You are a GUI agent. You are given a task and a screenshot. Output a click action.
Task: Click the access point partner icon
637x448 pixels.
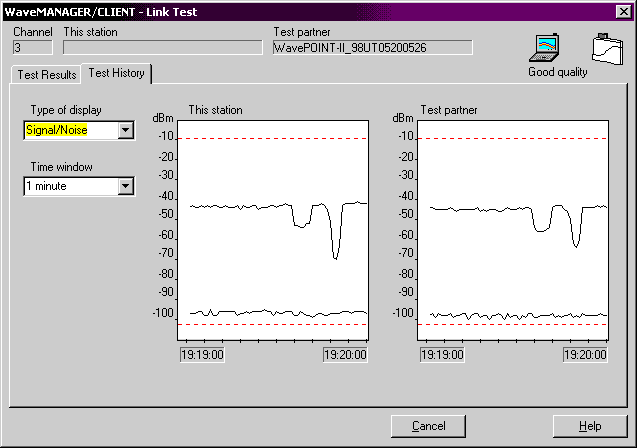click(x=605, y=49)
